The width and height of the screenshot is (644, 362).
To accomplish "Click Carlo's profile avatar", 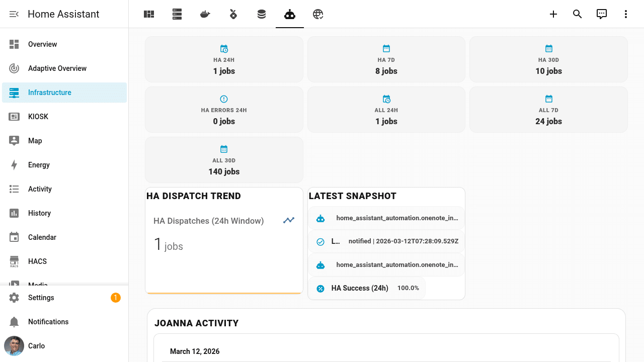I will click(x=14, y=346).
